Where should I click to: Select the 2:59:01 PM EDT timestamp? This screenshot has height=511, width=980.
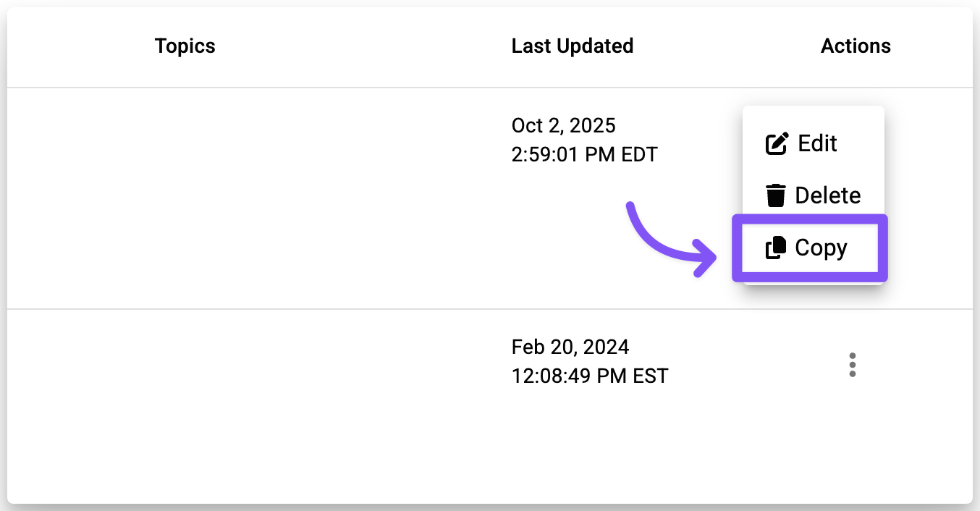(x=584, y=154)
